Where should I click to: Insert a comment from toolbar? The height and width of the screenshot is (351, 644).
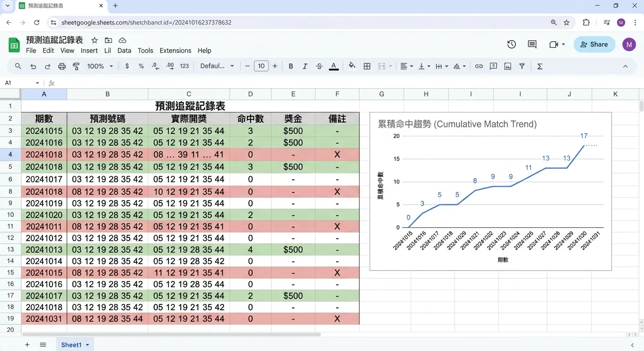[x=494, y=66]
